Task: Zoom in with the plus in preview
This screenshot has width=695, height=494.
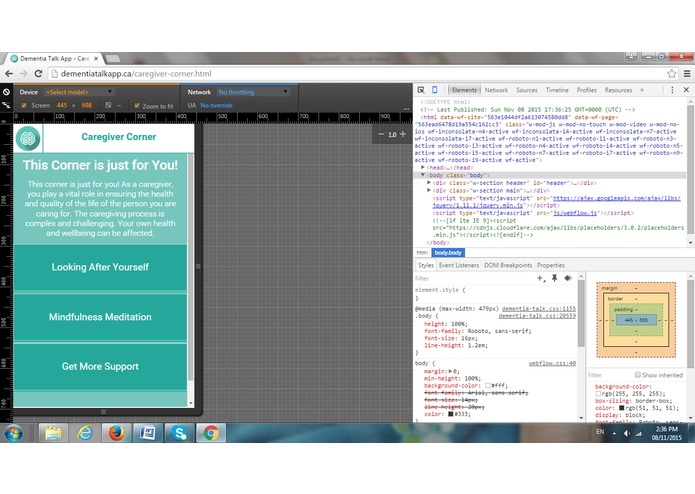Action: (x=403, y=134)
